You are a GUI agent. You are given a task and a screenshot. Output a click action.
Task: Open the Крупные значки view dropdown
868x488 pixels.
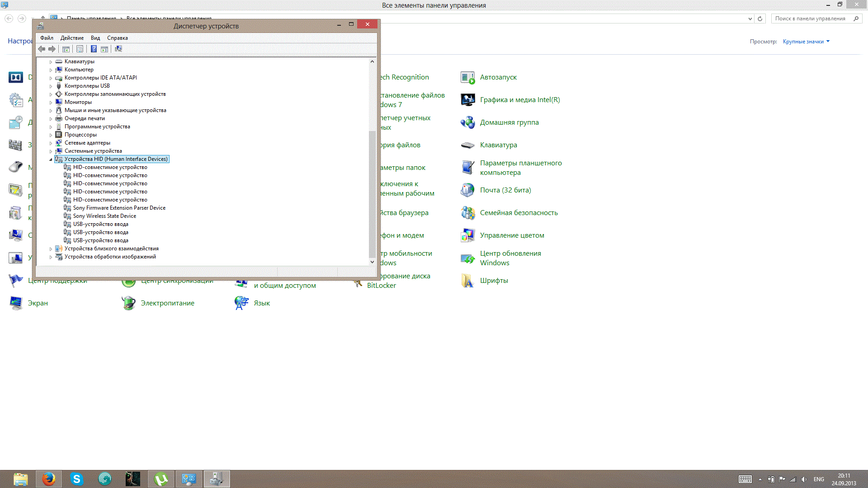click(806, 42)
